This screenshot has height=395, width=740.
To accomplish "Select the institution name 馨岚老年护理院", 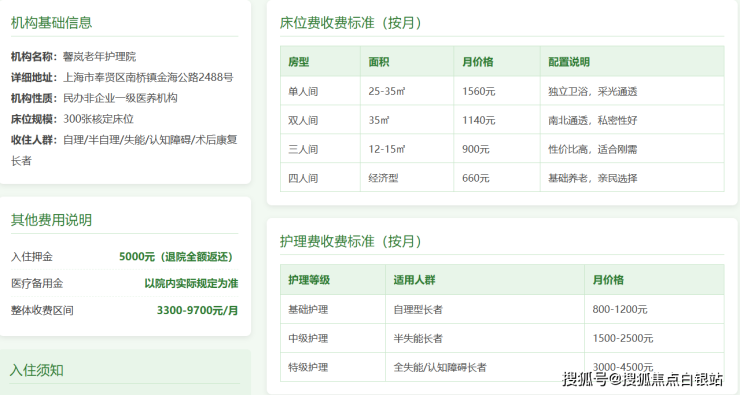I will pyautogui.click(x=100, y=57).
